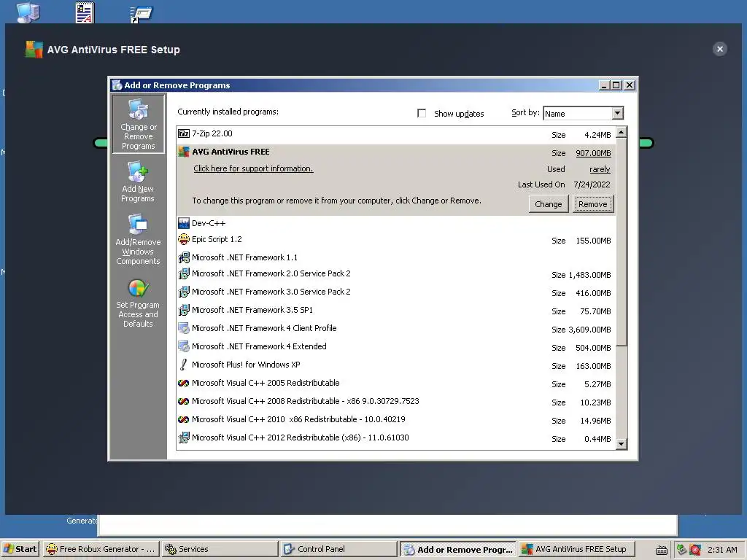Open the shortcut desktop icon at top
747x560 pixels.
pyautogui.click(x=141, y=14)
